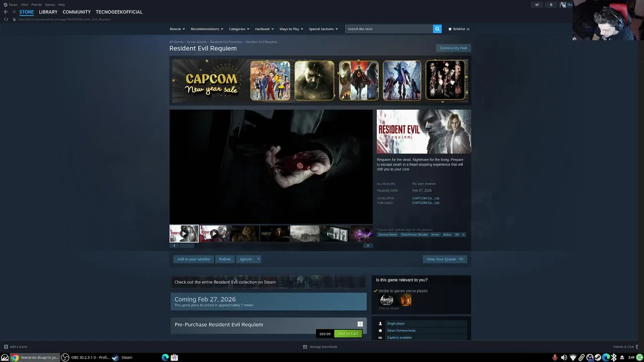Click the Steam logo in the menu bar

pos(5,5)
